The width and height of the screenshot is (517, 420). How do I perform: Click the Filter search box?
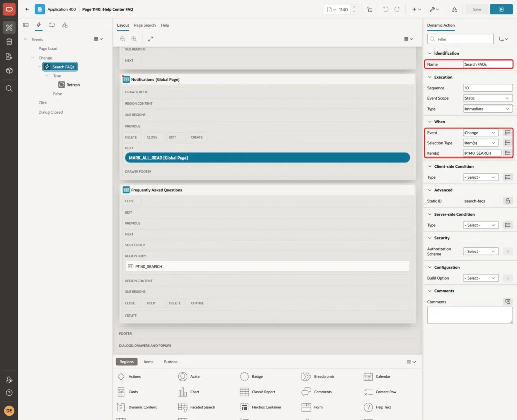(460, 39)
